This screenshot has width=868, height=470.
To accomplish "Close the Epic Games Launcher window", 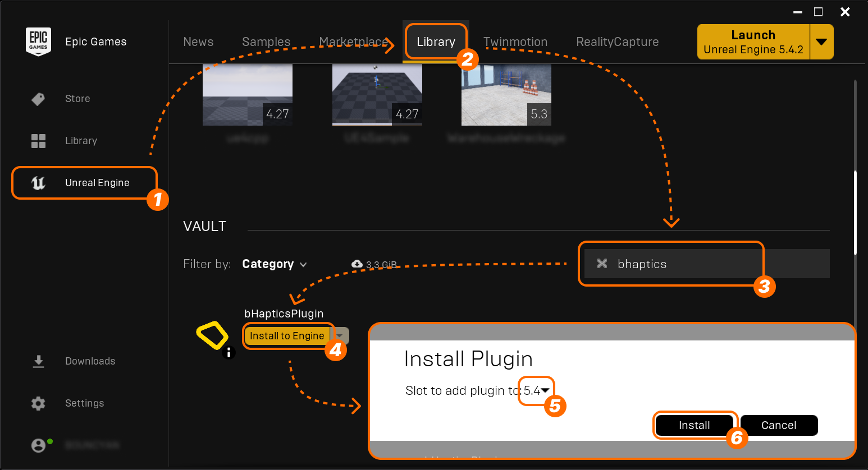I will click(x=845, y=12).
